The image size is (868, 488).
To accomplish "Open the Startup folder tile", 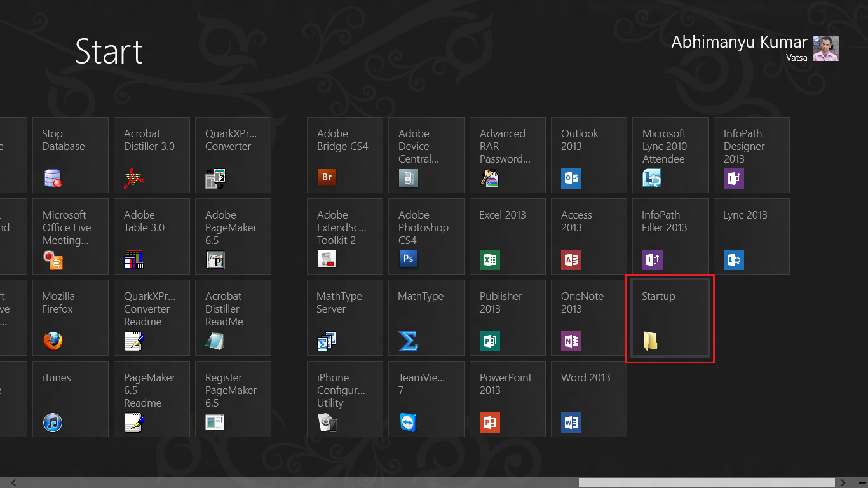I will pyautogui.click(x=670, y=318).
